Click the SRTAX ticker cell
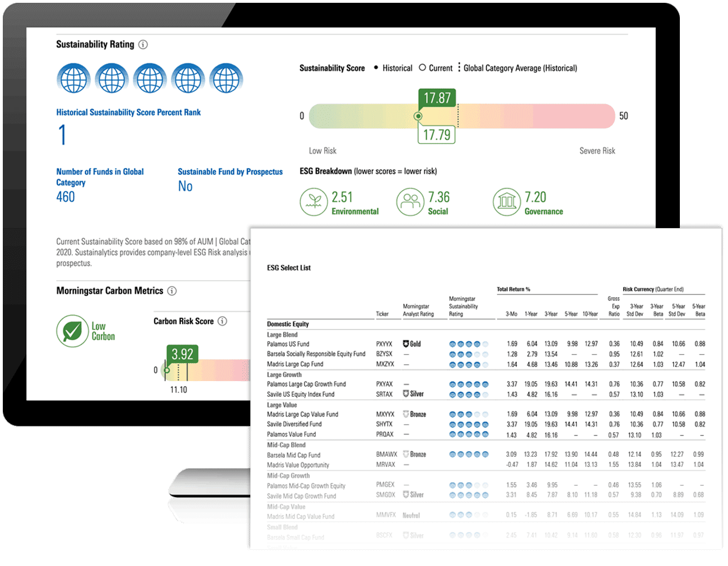The width and height of the screenshot is (728, 566). tap(384, 395)
